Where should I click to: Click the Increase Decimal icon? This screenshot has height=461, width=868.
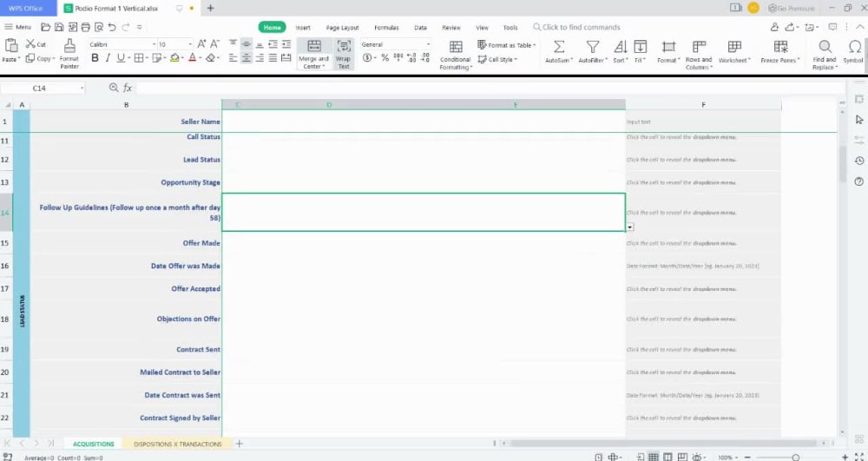click(411, 57)
